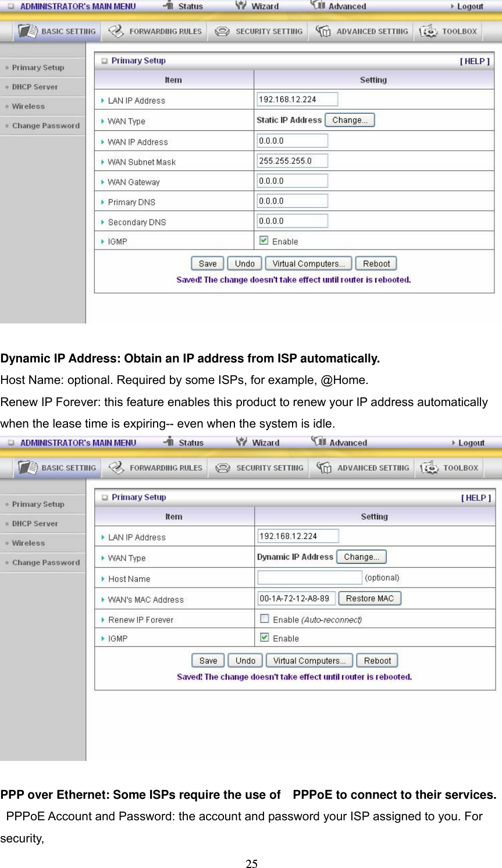Click Change button next to Dynamic IP Address
The height and width of the screenshot is (868, 502).
(x=361, y=557)
